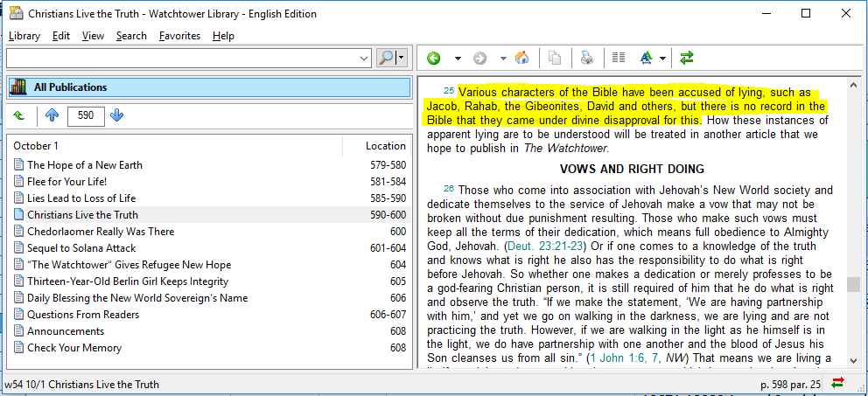Select the Questions From Readers article
The height and width of the screenshot is (396, 868).
(83, 315)
